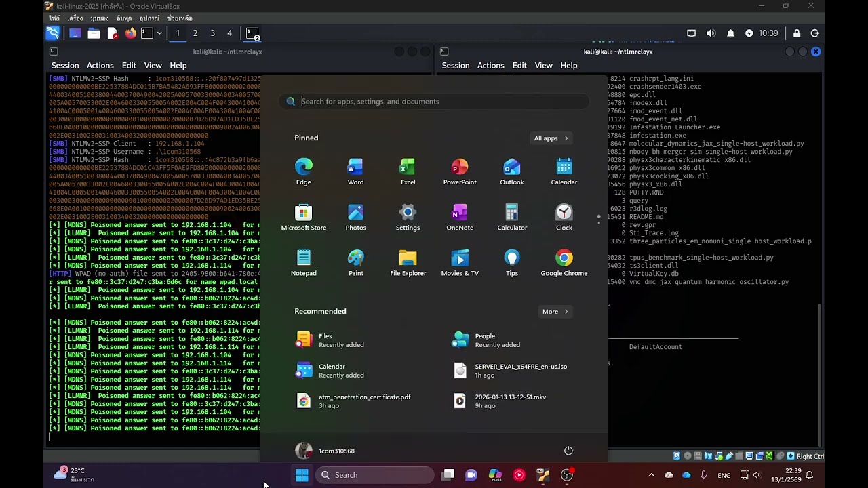Launch OneNote
Image resolution: width=868 pixels, height=488 pixels.
460,217
